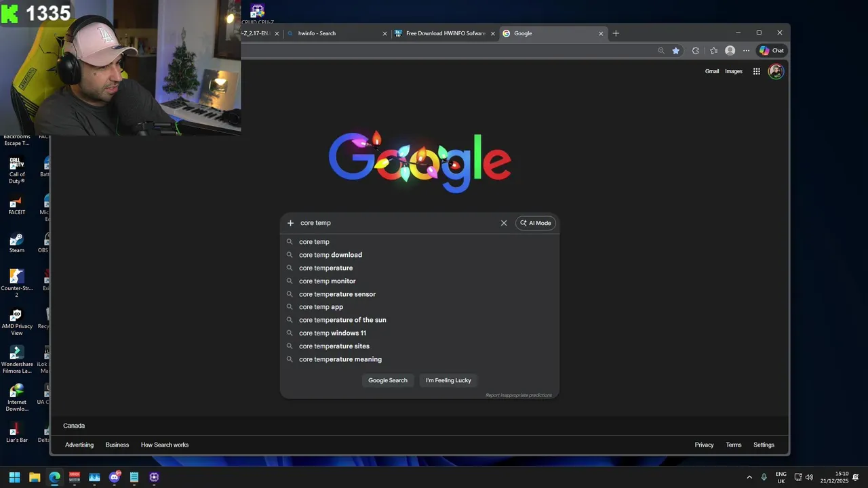The image size is (868, 488).
Task: Select suggestion "core temp download"
Action: tap(420, 255)
